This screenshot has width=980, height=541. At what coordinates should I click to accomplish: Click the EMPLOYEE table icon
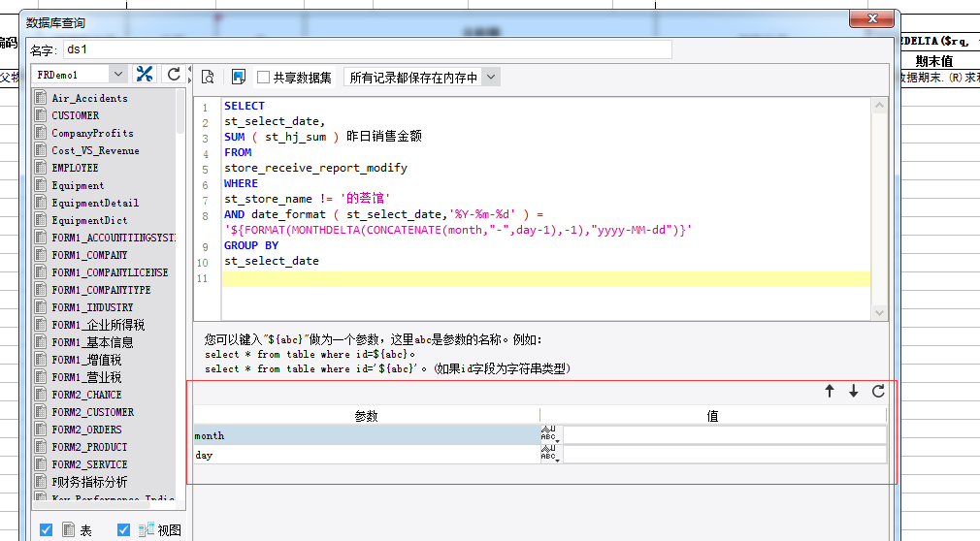coord(42,168)
